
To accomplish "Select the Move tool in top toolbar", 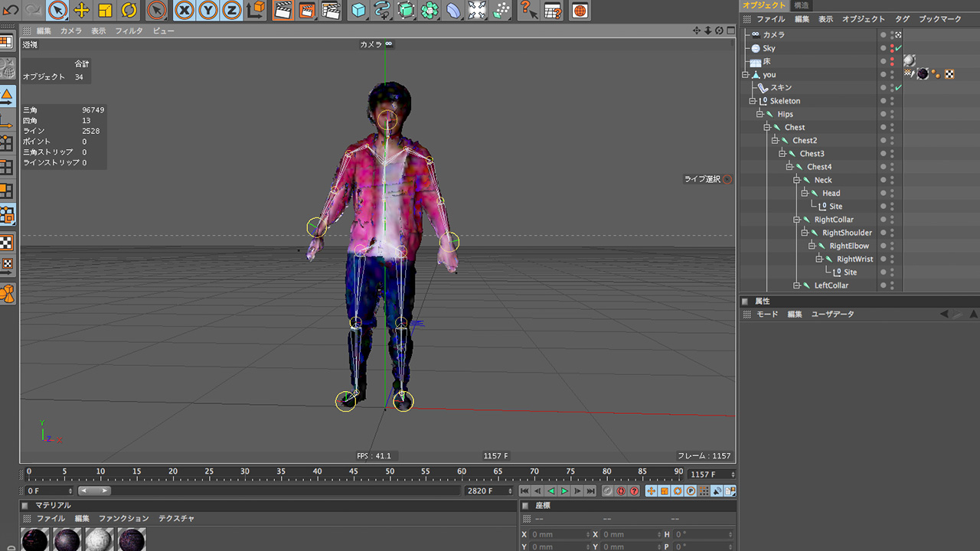I will click(x=81, y=10).
